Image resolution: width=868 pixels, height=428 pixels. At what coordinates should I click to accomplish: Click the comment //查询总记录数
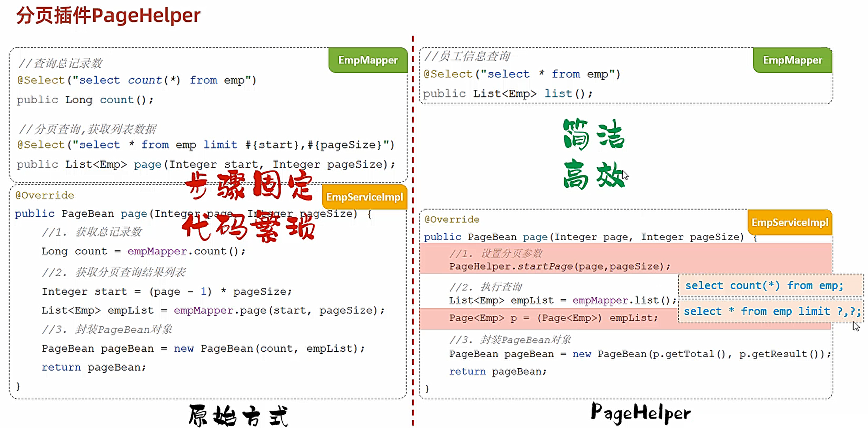[60, 63]
